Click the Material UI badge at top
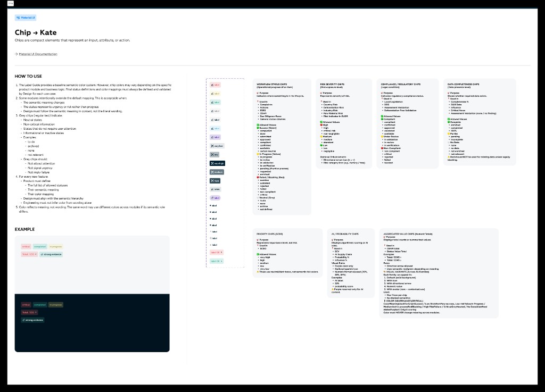The height and width of the screenshot is (392, 545). (x=26, y=18)
